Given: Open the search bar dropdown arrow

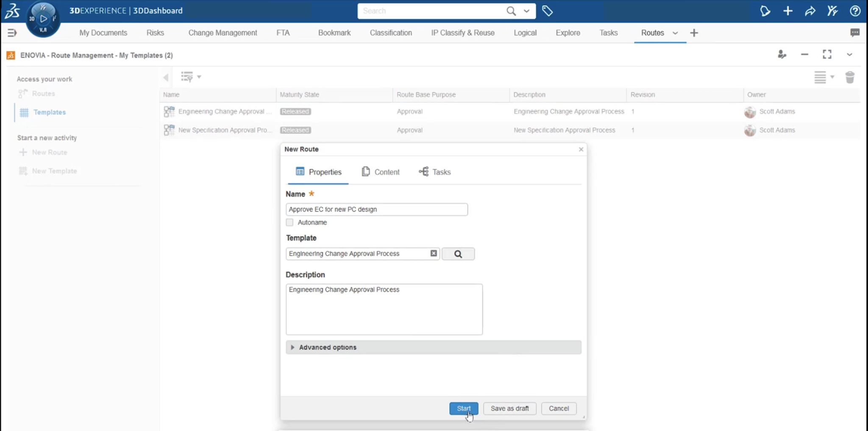Looking at the screenshot, I should [x=527, y=11].
